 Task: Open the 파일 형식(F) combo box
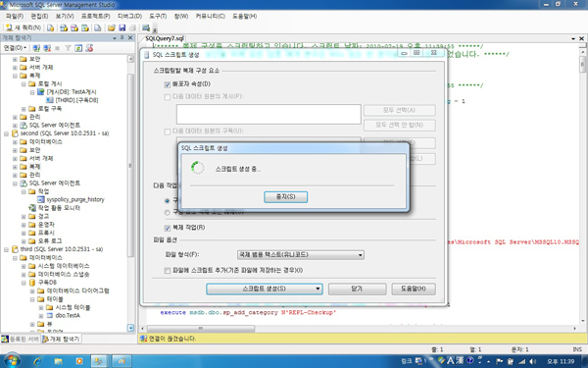301,255
